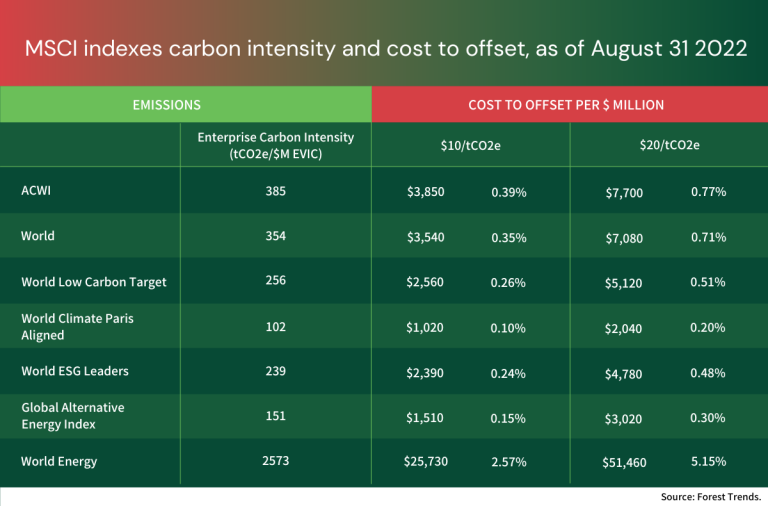Click the red COST TO OFFSET header
The image size is (768, 506).
[566, 104]
